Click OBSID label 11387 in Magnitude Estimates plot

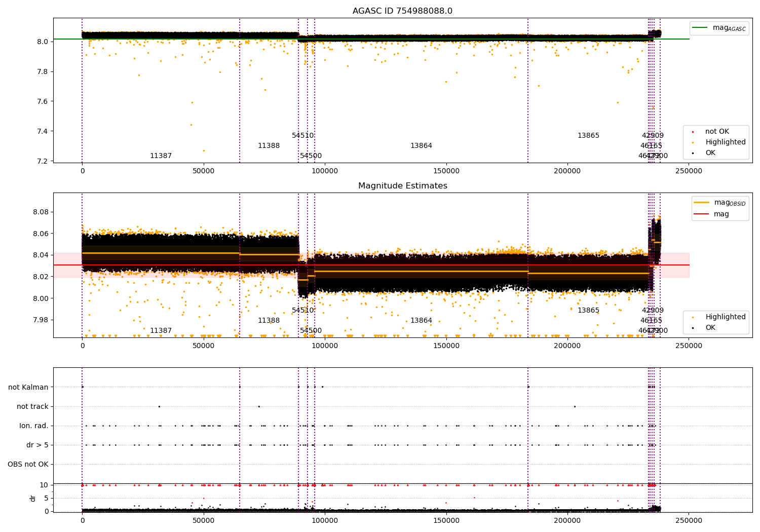161,331
